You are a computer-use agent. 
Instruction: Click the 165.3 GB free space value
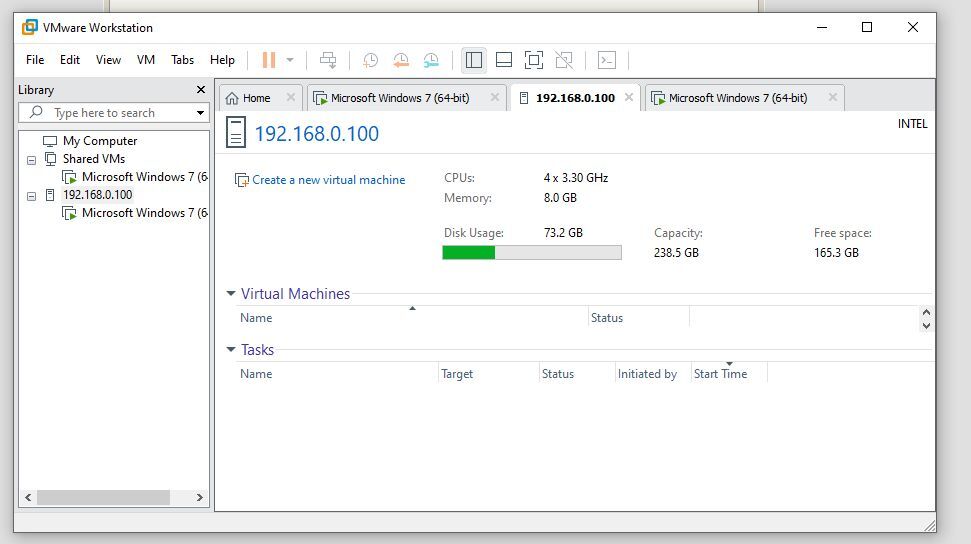(837, 253)
